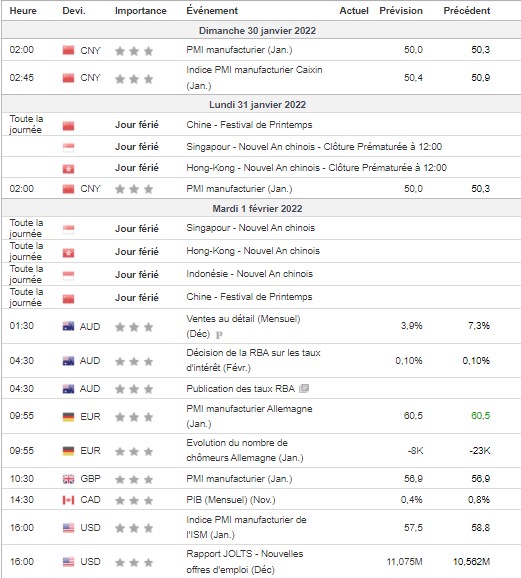Click the speech document icon after Publication des taux RBA
The height and width of the screenshot is (578, 521).
point(304,388)
